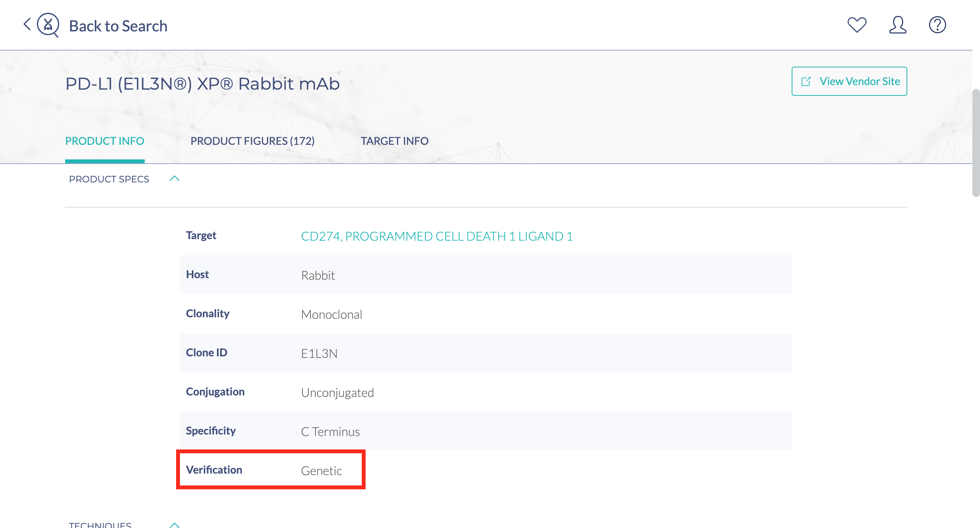Click the help question mark icon
The image size is (980, 528).
tap(937, 25)
